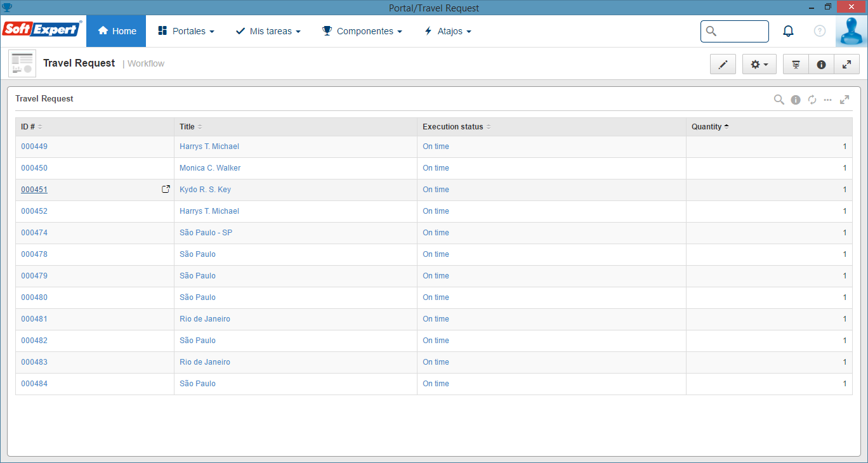Screen dimensions: 868x463
Task: Click Rio de Janeiro in row 000483
Action: [x=205, y=362]
